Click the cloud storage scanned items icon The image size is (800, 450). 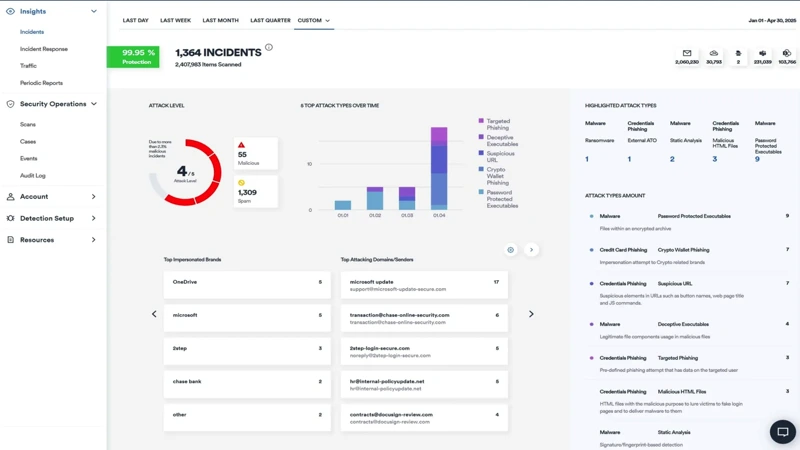click(713, 53)
